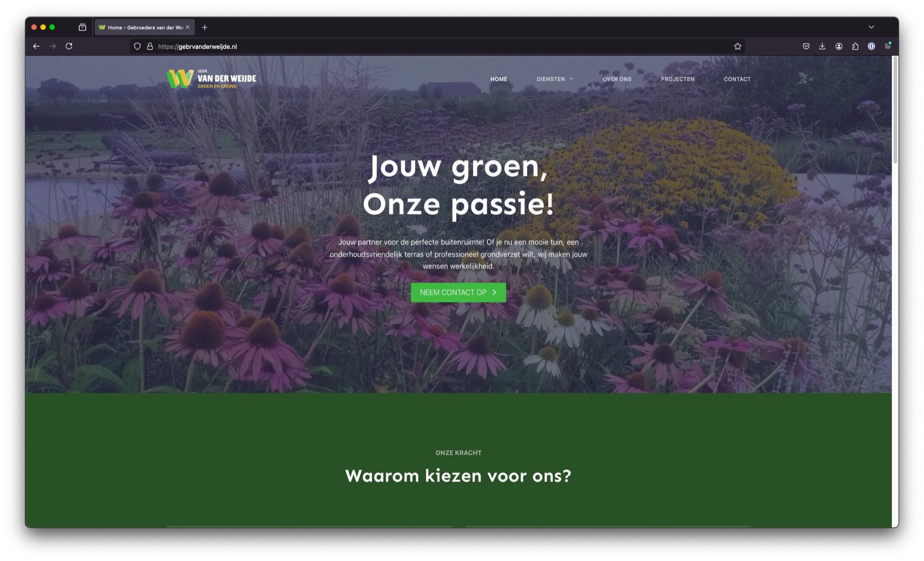Open the Firefox account icon
The width and height of the screenshot is (924, 561).
838,46
